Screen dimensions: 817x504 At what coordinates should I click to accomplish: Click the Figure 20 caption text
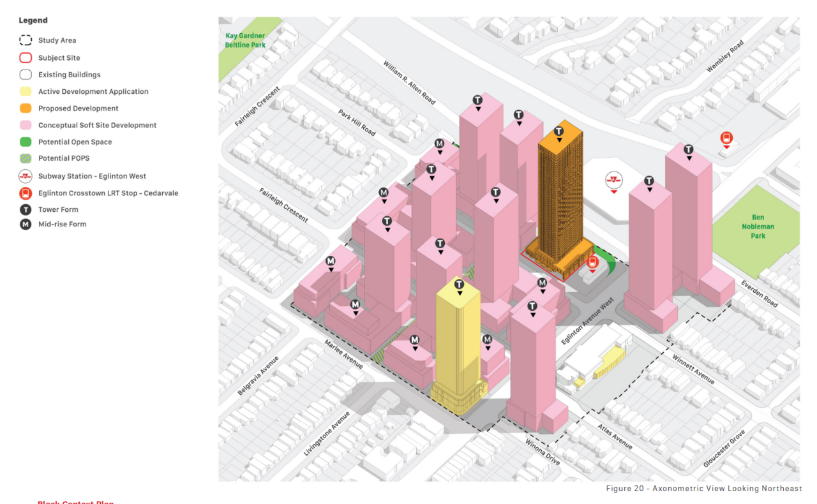coord(703,489)
